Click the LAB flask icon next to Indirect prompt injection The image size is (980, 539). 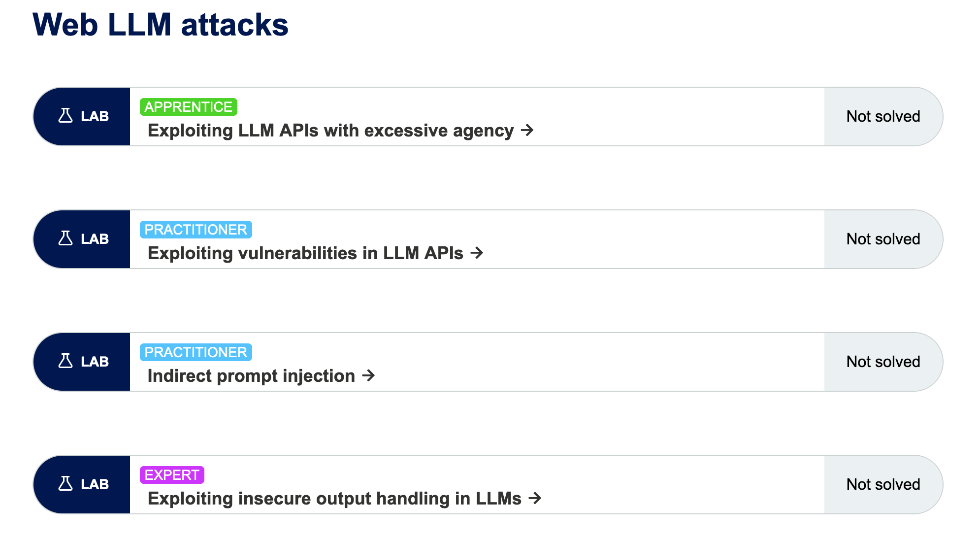[65, 362]
